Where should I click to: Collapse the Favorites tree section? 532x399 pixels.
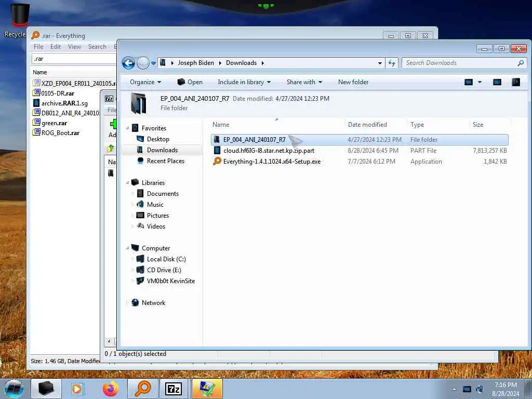point(127,128)
